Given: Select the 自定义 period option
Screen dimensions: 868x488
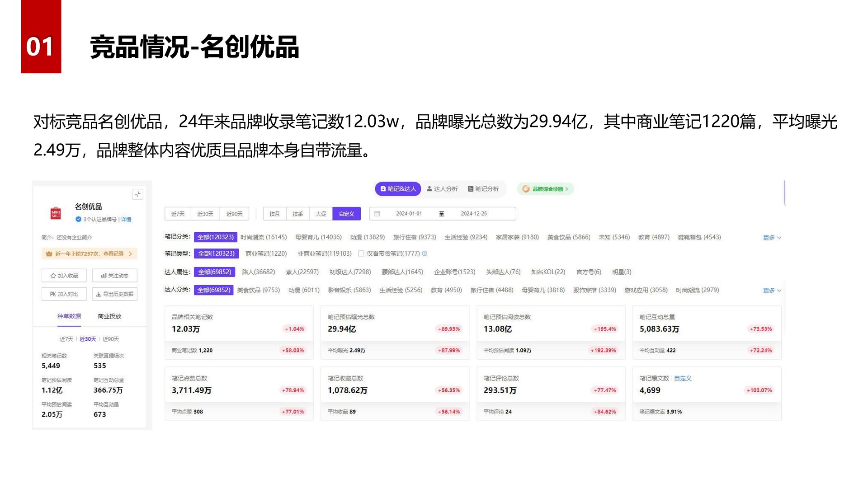Looking at the screenshot, I should pyautogui.click(x=347, y=214).
